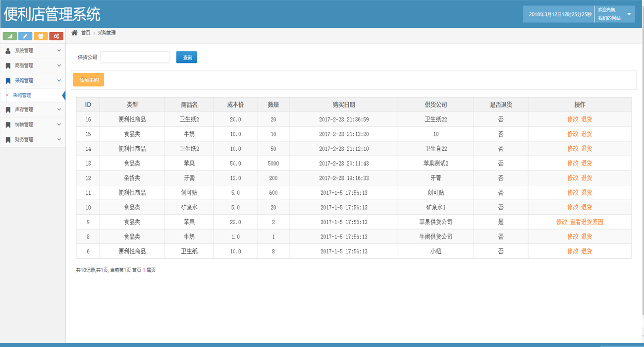Click the quantity 5000 cell
This screenshot has height=347, width=644.
coord(273,163)
